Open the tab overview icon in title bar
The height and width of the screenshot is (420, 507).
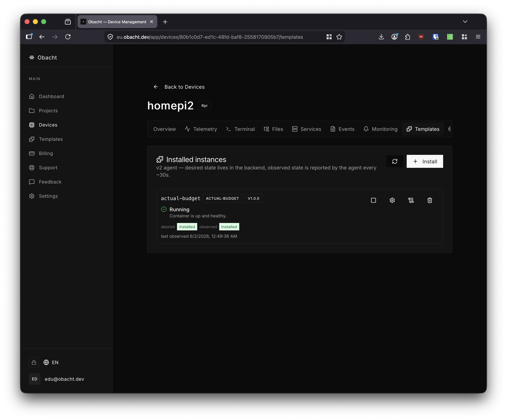(x=68, y=22)
